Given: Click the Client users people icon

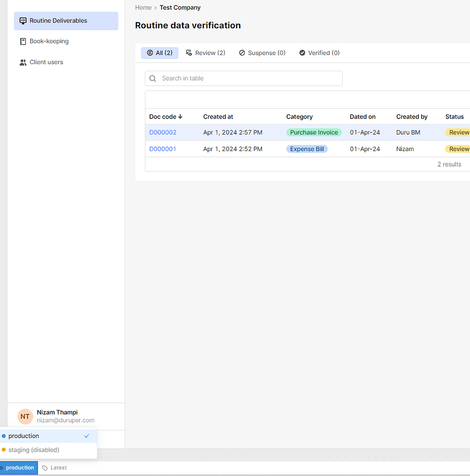Looking at the screenshot, I should (x=23, y=62).
